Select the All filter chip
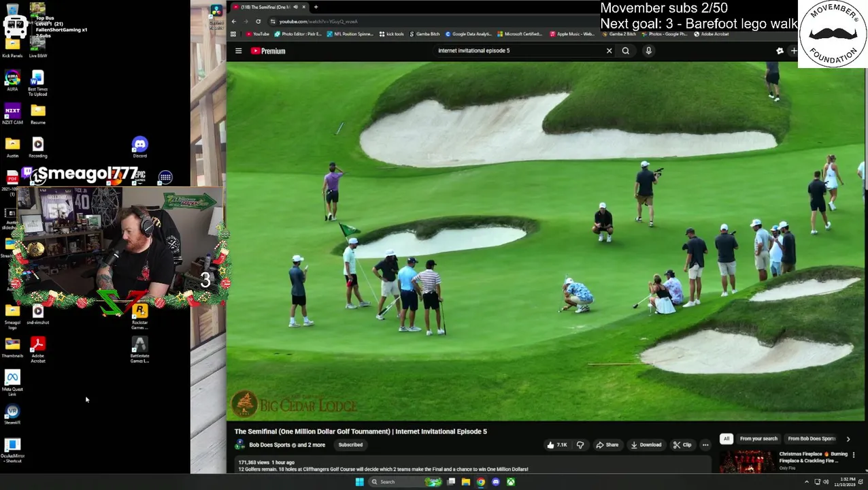Screen dimensions: 868x490 click(x=727, y=439)
